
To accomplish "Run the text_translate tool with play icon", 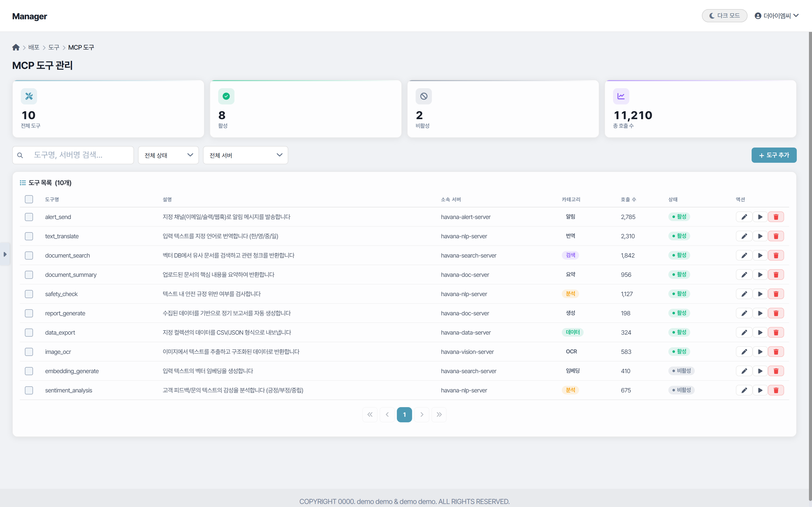I will click(x=760, y=236).
